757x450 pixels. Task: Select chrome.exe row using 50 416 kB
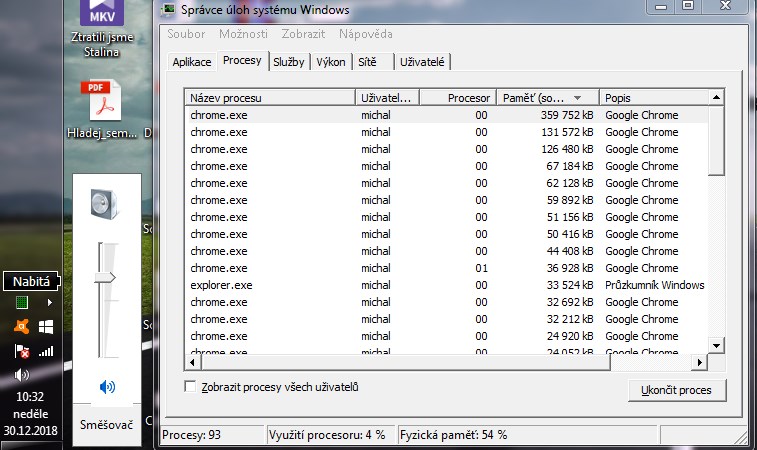[x=446, y=234]
